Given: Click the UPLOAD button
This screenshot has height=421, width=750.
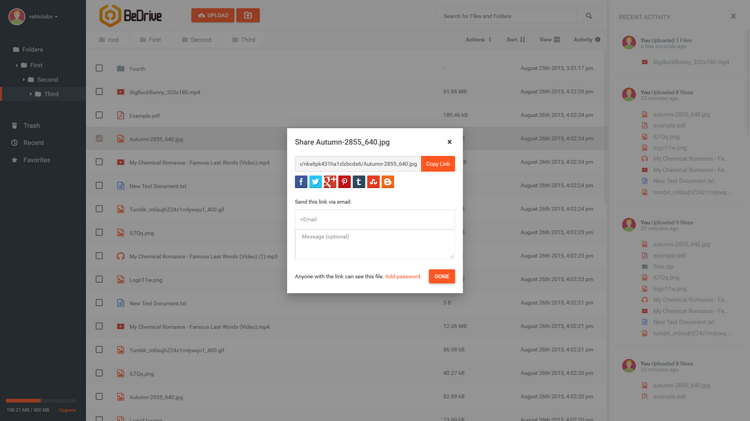Looking at the screenshot, I should [213, 15].
